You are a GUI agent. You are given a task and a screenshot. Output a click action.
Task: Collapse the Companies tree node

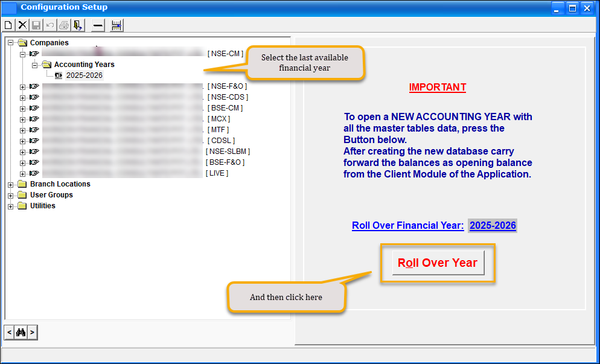[10, 43]
